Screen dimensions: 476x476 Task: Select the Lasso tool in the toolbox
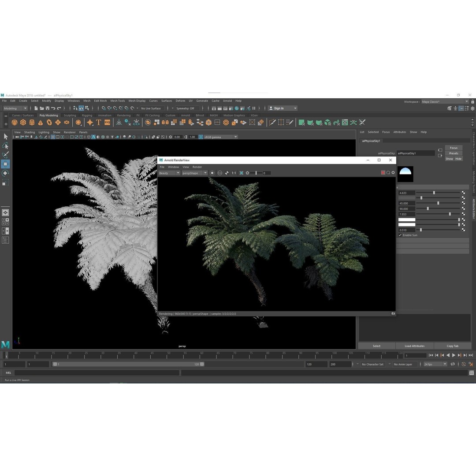(5, 146)
